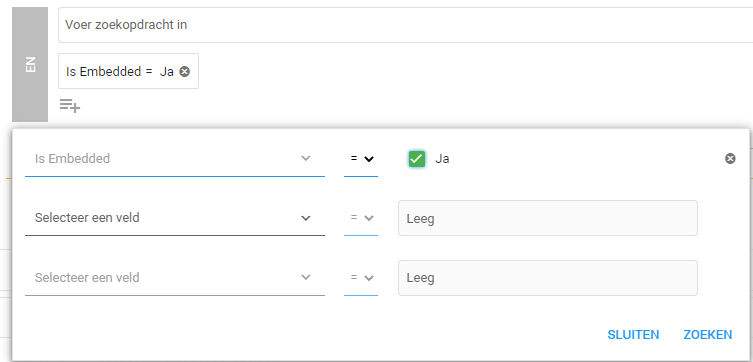The image size is (753, 362).
Task: Click the third row Leeg value field
Action: (547, 278)
